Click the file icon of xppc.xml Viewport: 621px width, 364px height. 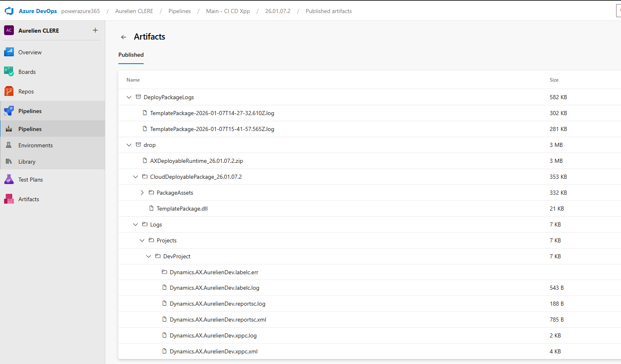(x=164, y=351)
